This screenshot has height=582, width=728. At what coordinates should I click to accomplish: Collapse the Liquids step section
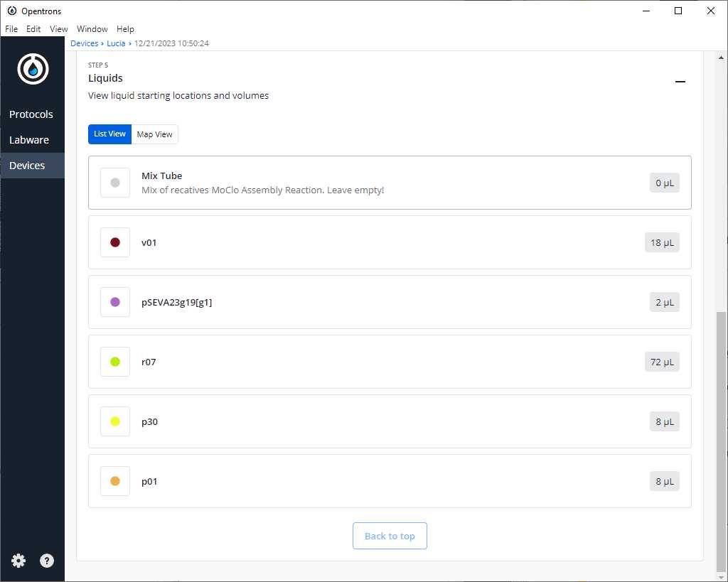680,82
